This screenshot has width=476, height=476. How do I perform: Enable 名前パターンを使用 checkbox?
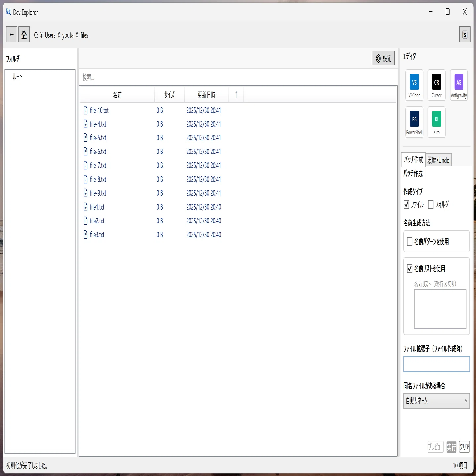410,241
